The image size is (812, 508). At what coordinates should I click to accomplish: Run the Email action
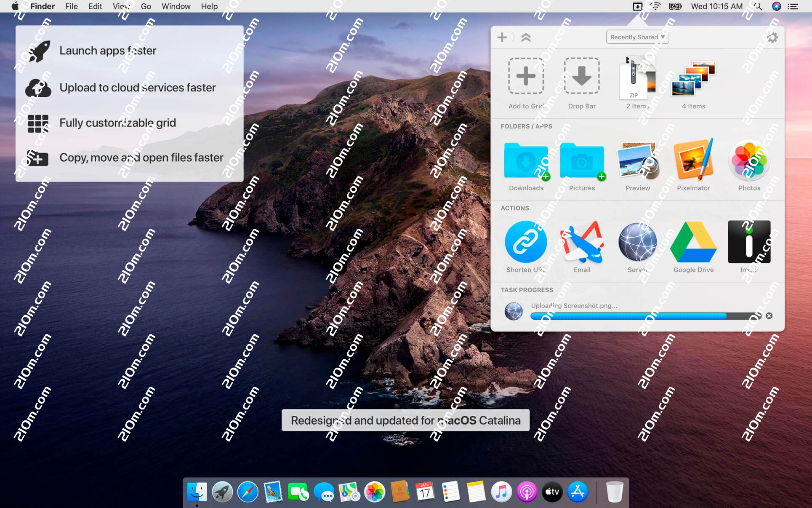pyautogui.click(x=582, y=247)
